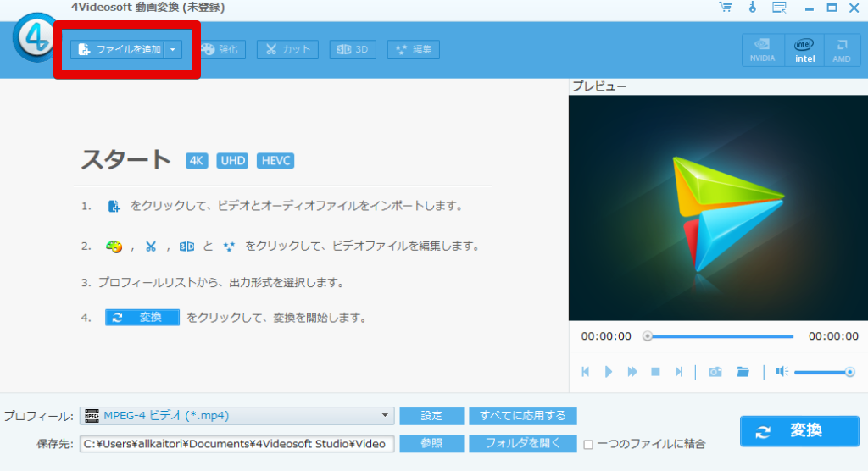The width and height of the screenshot is (868, 471).
Task: Jump to previous clip in player
Action: click(x=585, y=372)
